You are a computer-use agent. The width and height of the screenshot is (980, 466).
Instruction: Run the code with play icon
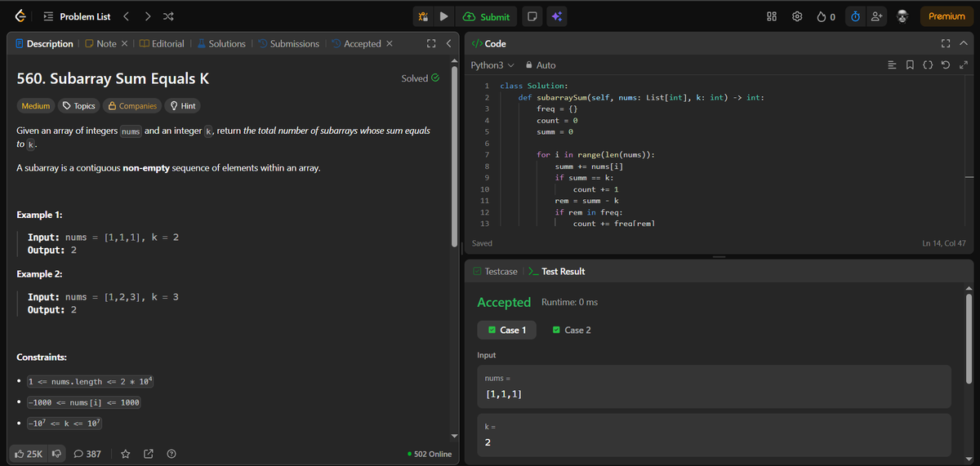tap(443, 16)
